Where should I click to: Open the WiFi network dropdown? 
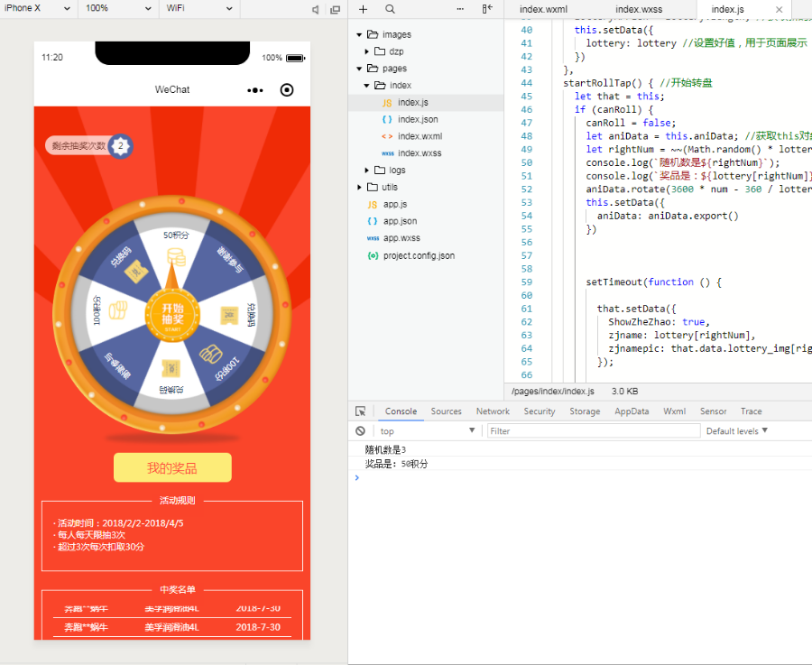click(198, 8)
